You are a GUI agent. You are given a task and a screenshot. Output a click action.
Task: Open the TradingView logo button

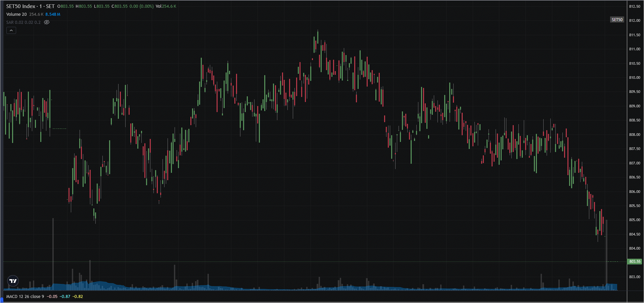(x=13, y=281)
